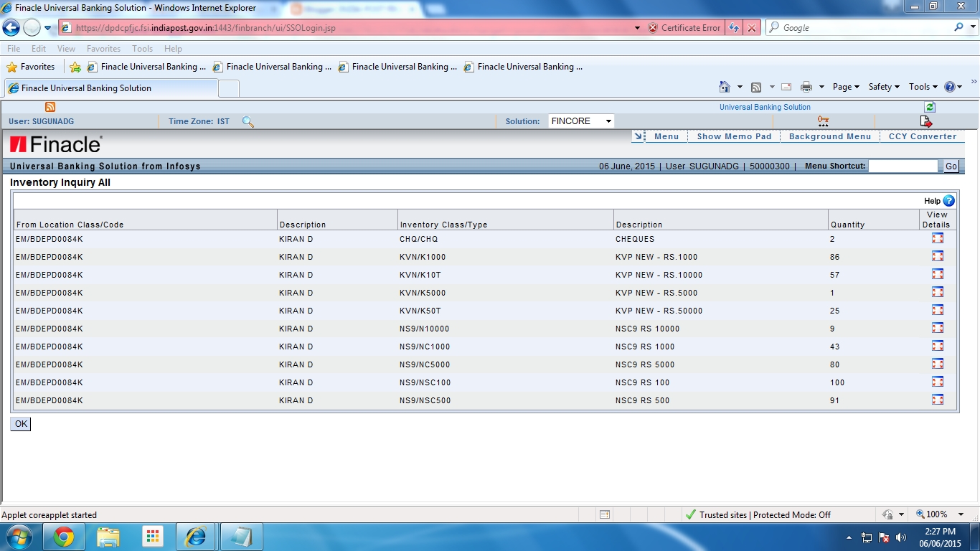Click View Details icon for KVP NEW - RS.1000
Image resolution: width=980 pixels, height=551 pixels.
coord(937,255)
